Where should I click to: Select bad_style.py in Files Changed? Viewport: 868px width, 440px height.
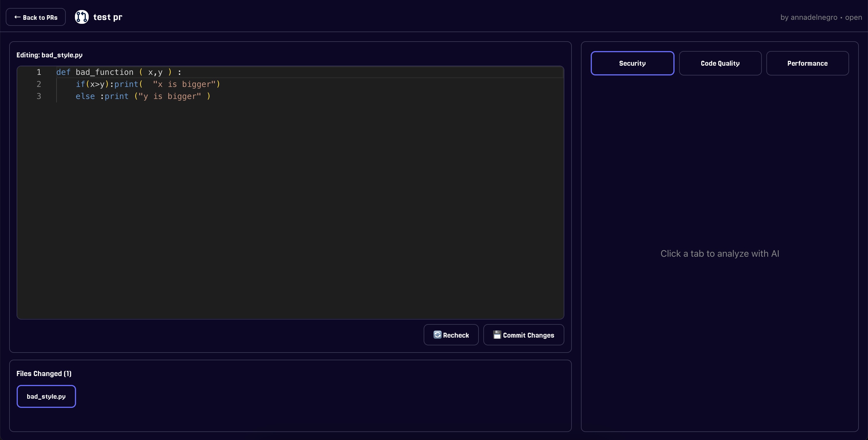coord(46,396)
